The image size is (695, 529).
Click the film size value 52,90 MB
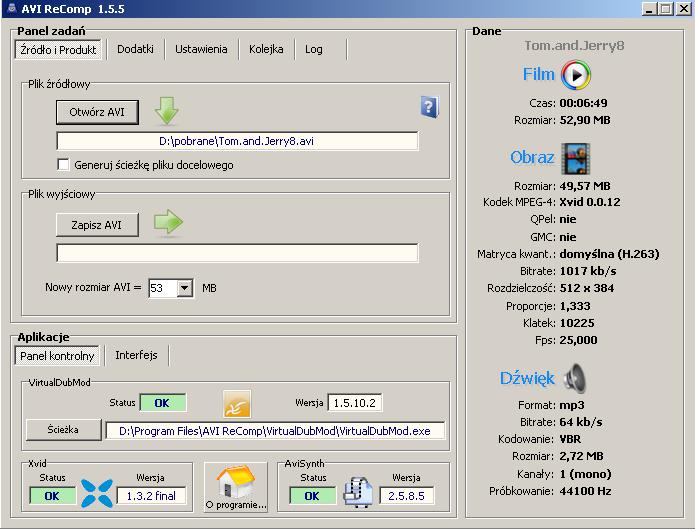(585, 120)
